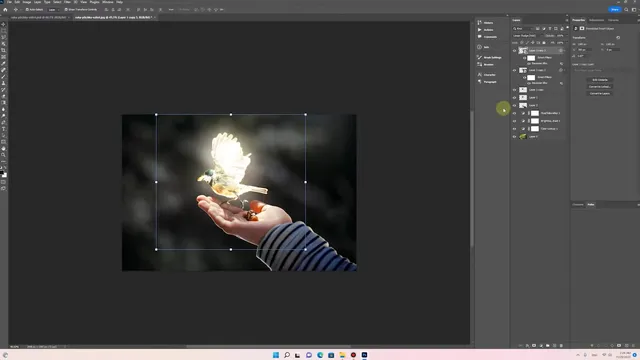
Task: Toggle visibility of Color Lookup 1 layer
Action: point(514,129)
